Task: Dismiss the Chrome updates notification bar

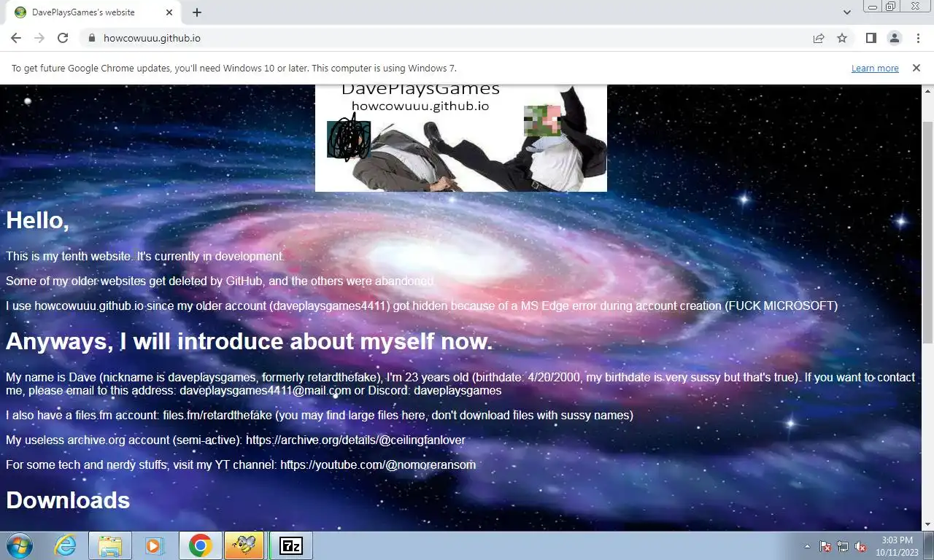Action: (x=916, y=68)
